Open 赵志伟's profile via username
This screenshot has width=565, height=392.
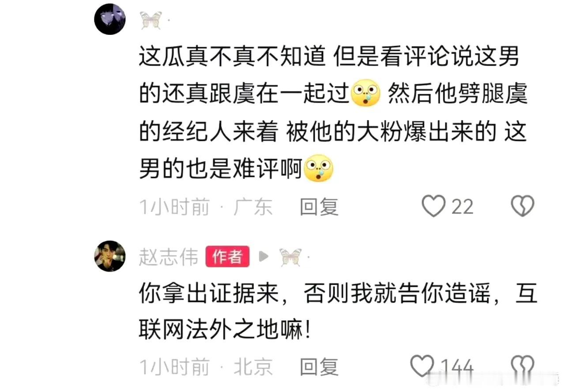(169, 257)
